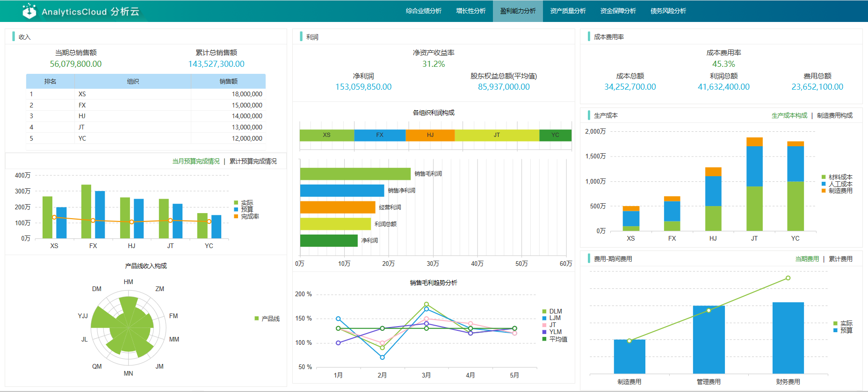
Task: Toggle the YLM series legend
Action: tap(552, 332)
